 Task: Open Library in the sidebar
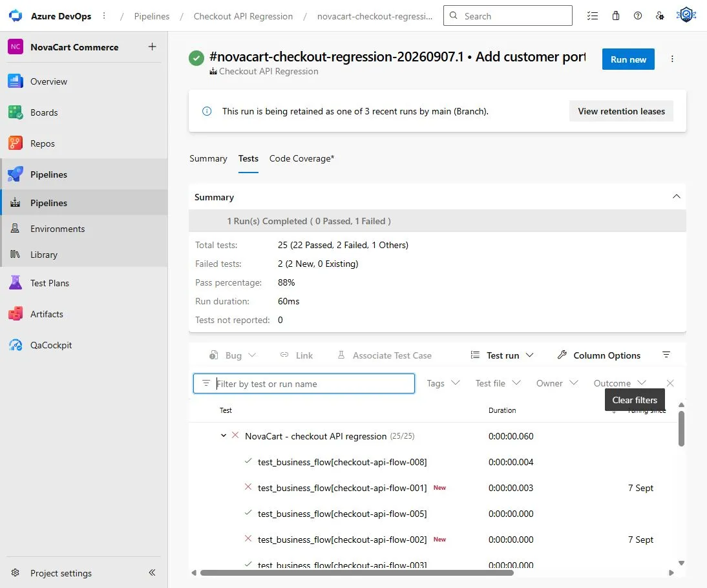(x=84, y=255)
